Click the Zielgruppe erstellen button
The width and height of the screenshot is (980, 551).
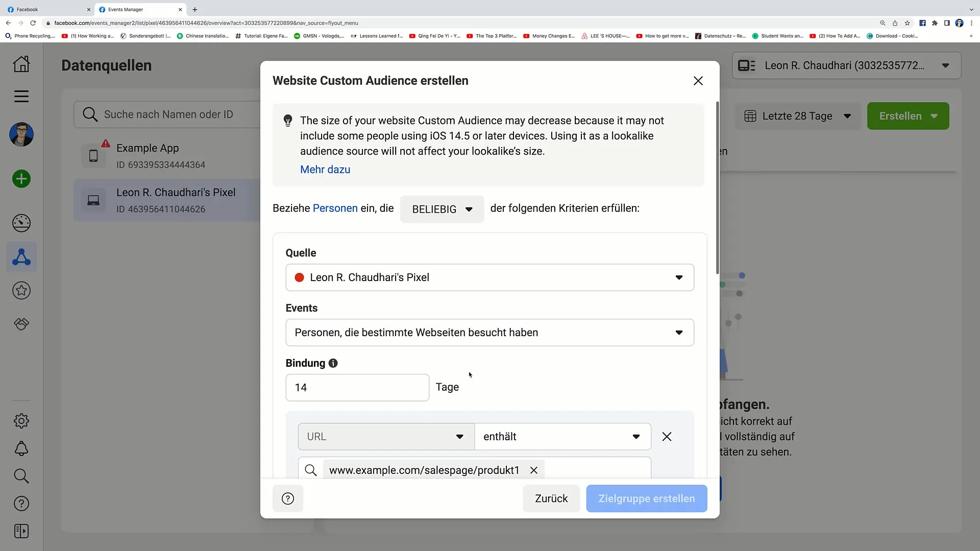click(x=646, y=498)
